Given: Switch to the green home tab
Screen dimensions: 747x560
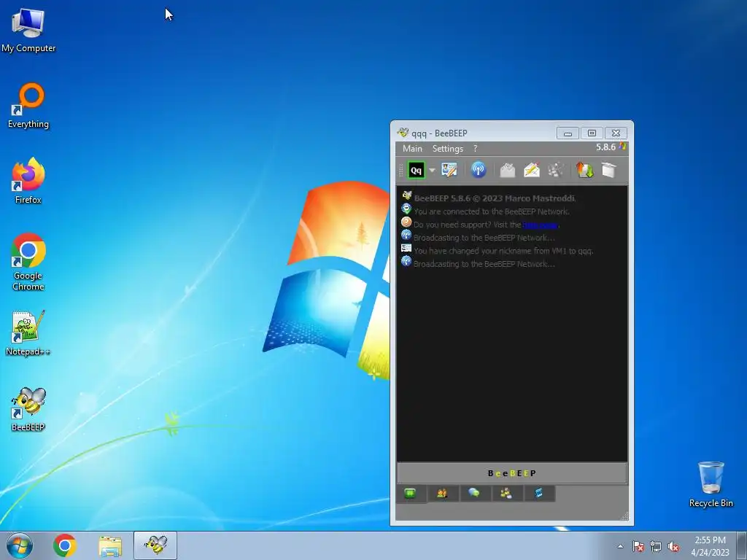Looking at the screenshot, I should (410, 494).
